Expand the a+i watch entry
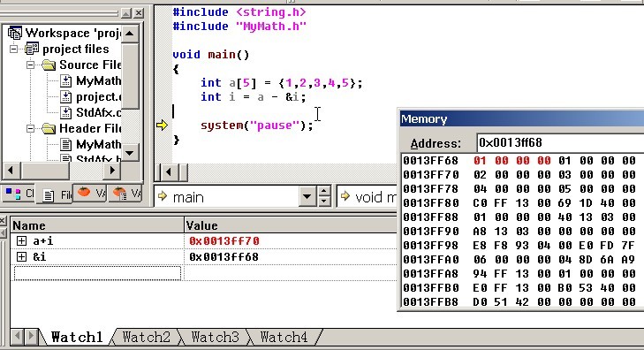 [x=22, y=240]
